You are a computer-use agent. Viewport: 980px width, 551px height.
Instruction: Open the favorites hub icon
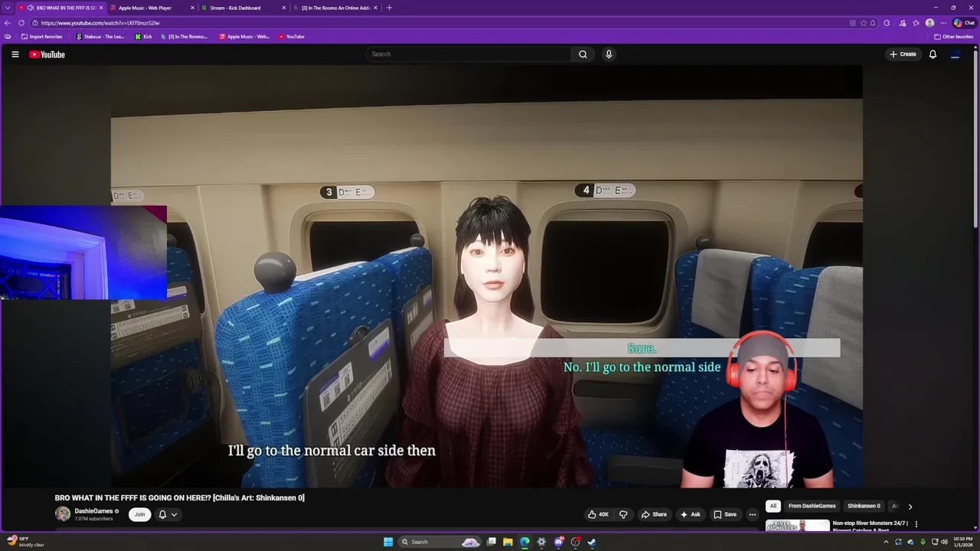click(916, 23)
